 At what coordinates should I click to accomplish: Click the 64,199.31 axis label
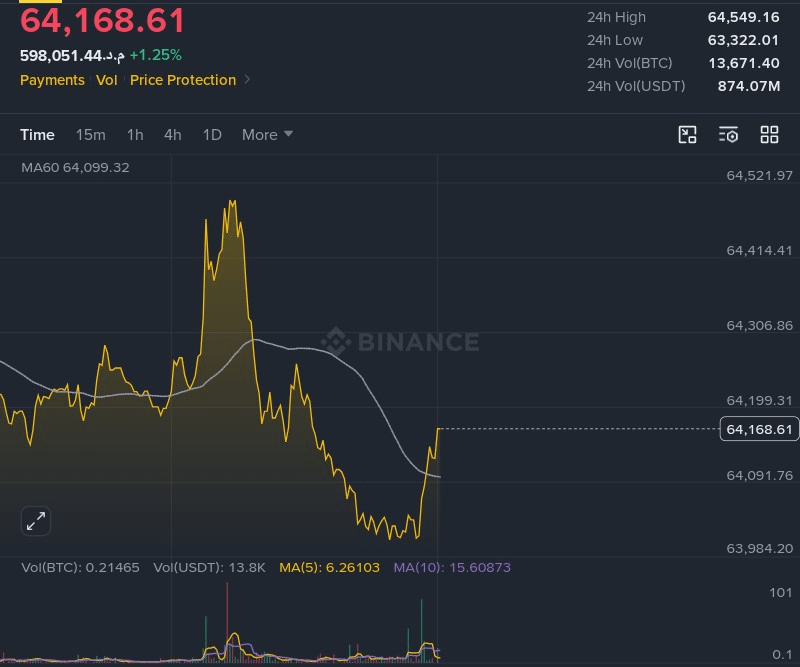[759, 401]
